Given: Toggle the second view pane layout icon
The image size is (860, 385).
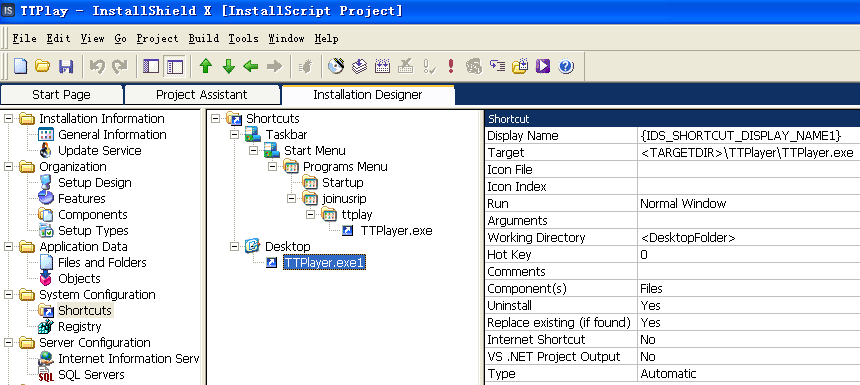Looking at the screenshot, I should point(175,66).
